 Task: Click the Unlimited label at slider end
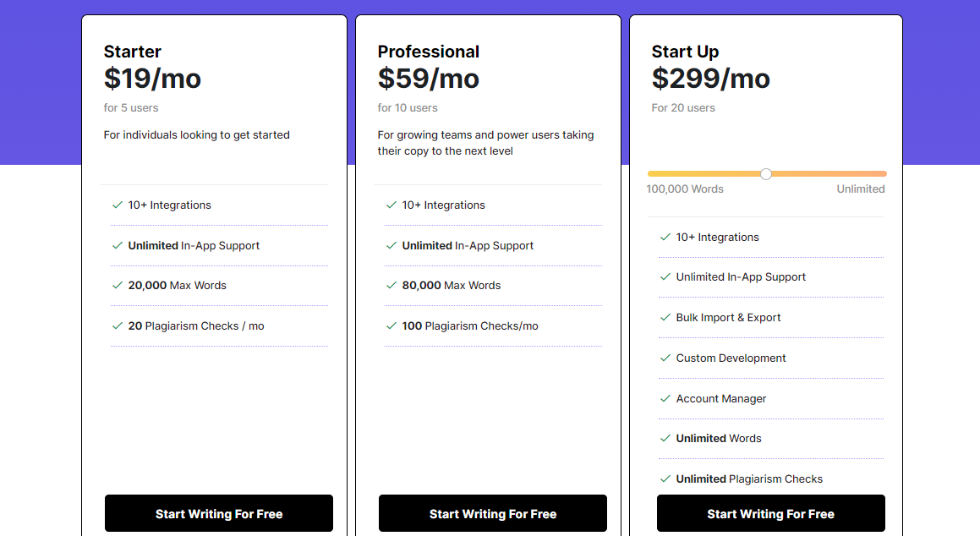pos(861,189)
